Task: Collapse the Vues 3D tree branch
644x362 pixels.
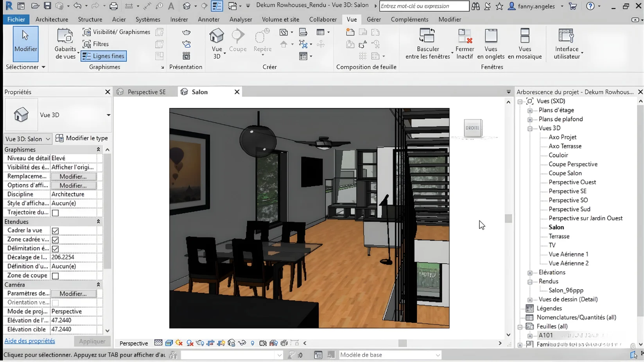Action: 530,128
